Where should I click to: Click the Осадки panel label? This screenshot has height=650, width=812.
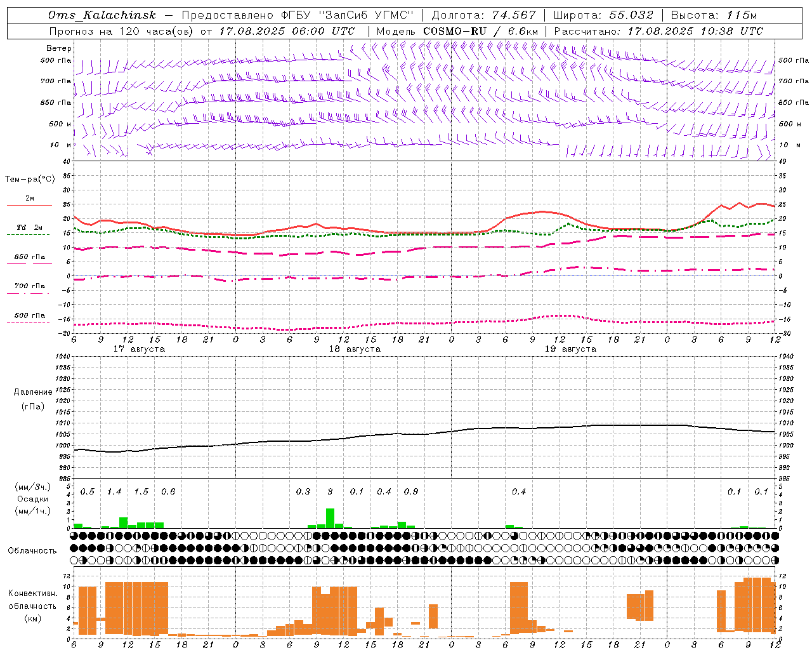coord(32,499)
